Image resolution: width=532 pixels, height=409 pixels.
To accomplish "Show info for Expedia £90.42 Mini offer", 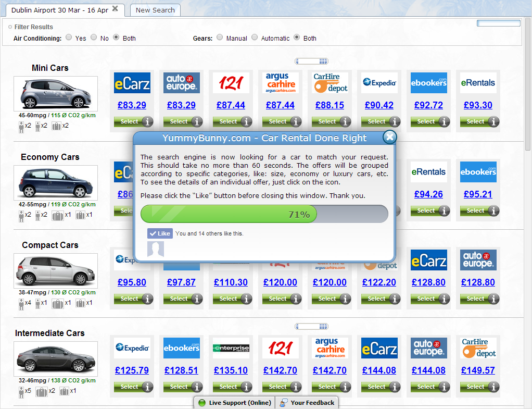I will (395, 121).
